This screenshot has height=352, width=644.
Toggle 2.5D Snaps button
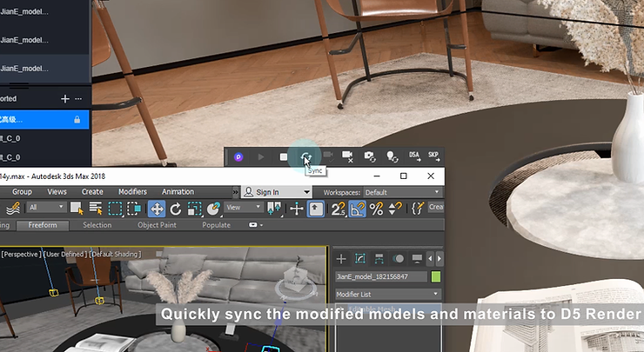click(x=338, y=209)
